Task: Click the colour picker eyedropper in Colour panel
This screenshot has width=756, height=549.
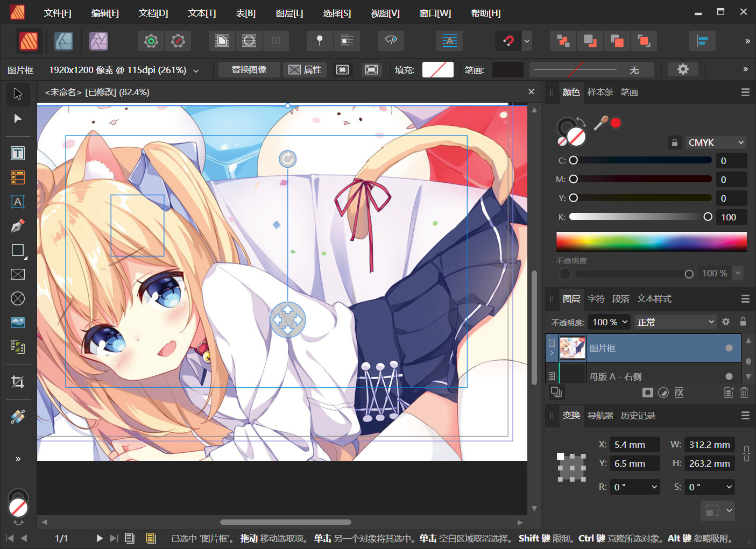Action: [600, 123]
